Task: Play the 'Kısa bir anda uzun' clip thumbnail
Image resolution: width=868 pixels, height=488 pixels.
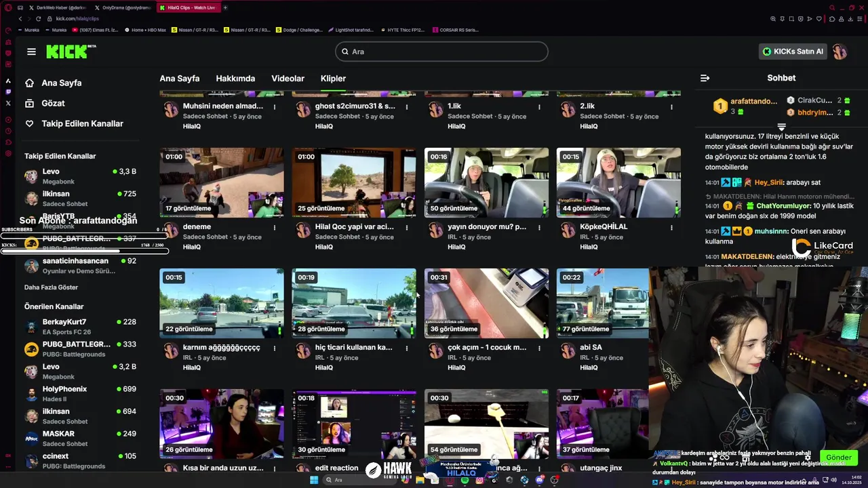Action: [222, 424]
